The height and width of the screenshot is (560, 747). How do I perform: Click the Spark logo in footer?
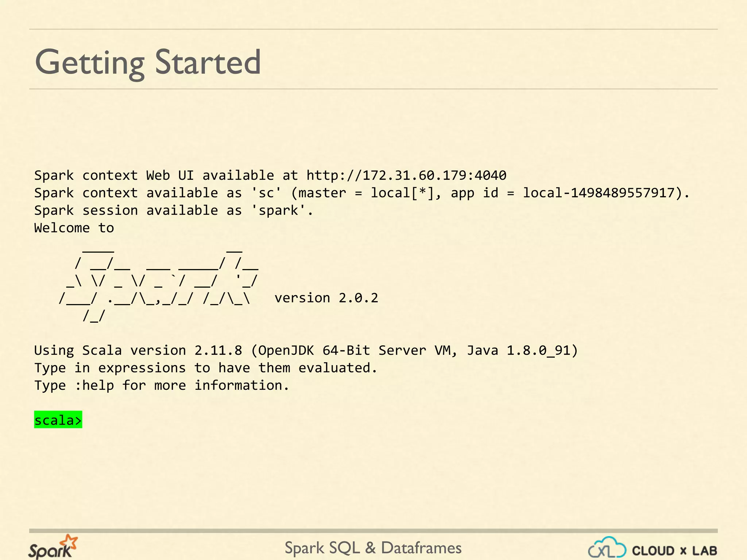pyautogui.click(x=53, y=548)
